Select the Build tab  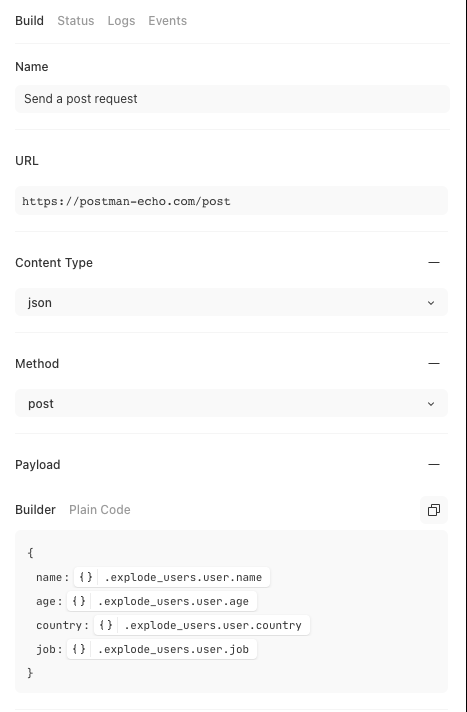pos(30,21)
